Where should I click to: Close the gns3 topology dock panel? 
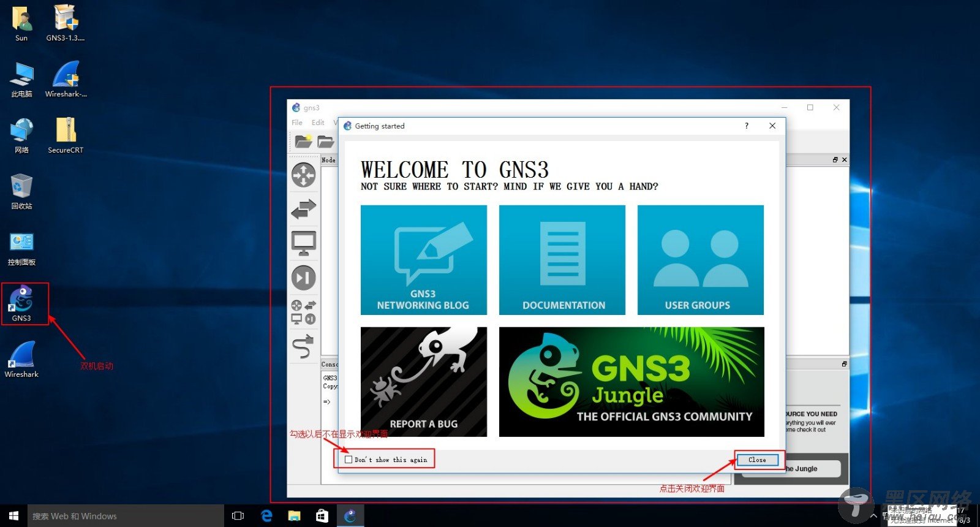click(845, 160)
